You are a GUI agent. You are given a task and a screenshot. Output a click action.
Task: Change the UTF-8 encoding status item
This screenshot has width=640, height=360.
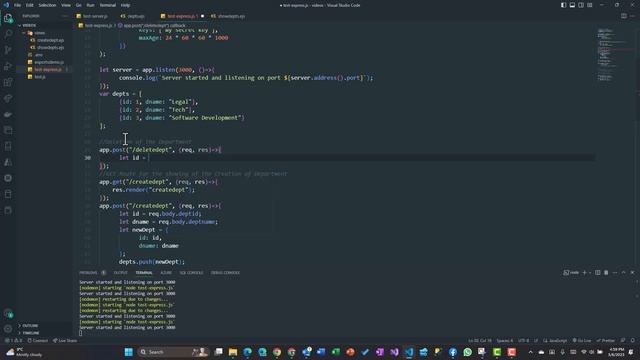pos(523,340)
